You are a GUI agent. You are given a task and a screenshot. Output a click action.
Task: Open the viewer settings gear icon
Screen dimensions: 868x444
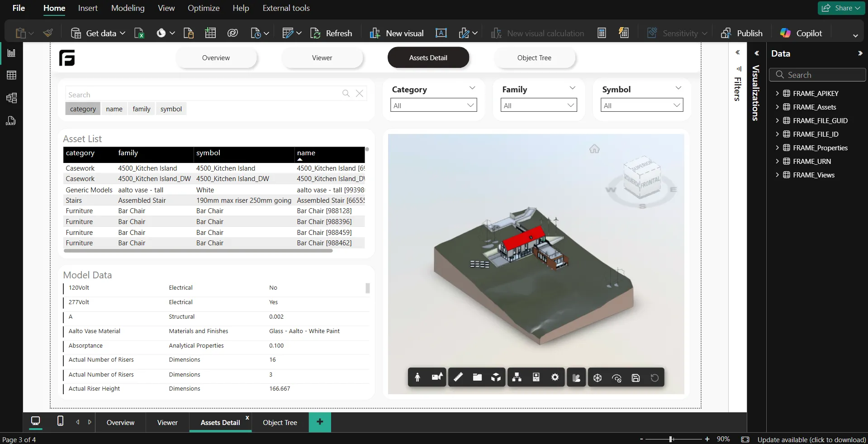[x=555, y=377]
